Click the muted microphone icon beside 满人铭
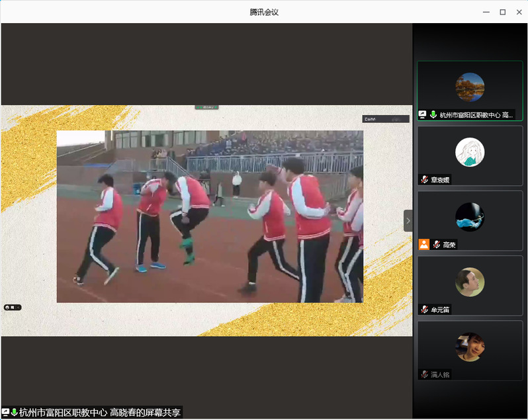 click(x=424, y=374)
